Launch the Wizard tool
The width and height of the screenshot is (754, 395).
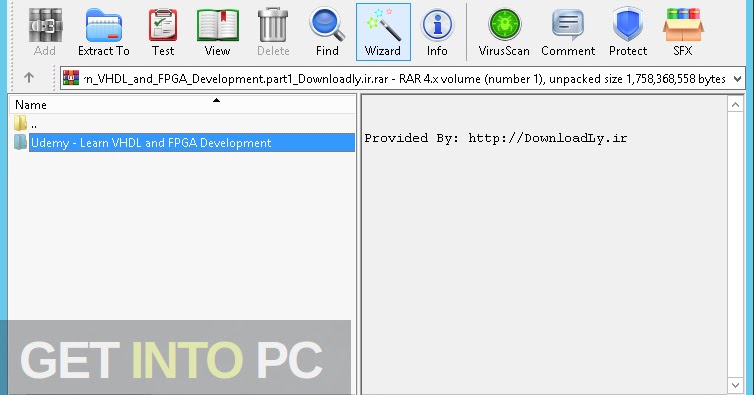[x=383, y=32]
